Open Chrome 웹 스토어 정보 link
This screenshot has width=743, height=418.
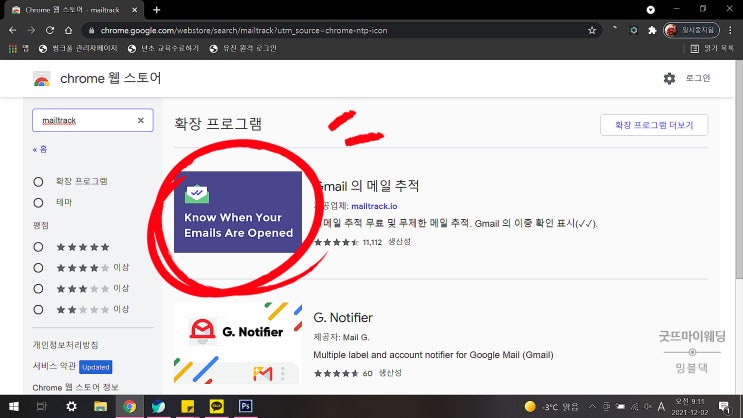pyautogui.click(x=75, y=387)
